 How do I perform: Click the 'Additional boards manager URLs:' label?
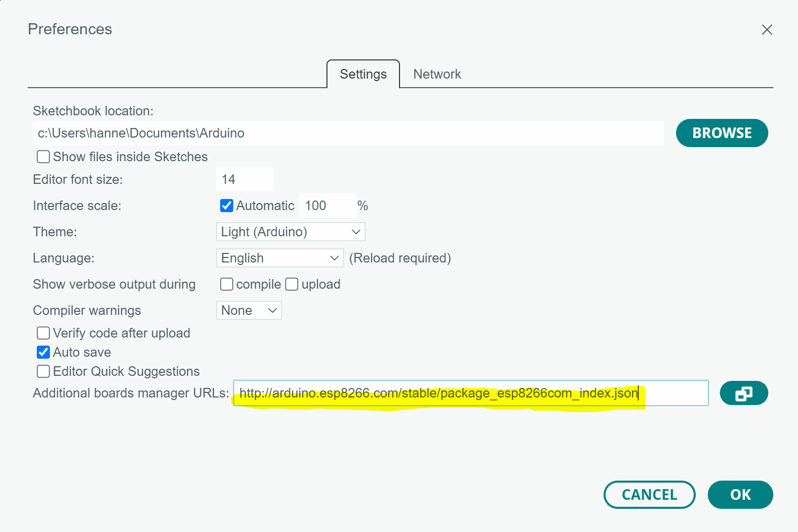[x=131, y=393]
